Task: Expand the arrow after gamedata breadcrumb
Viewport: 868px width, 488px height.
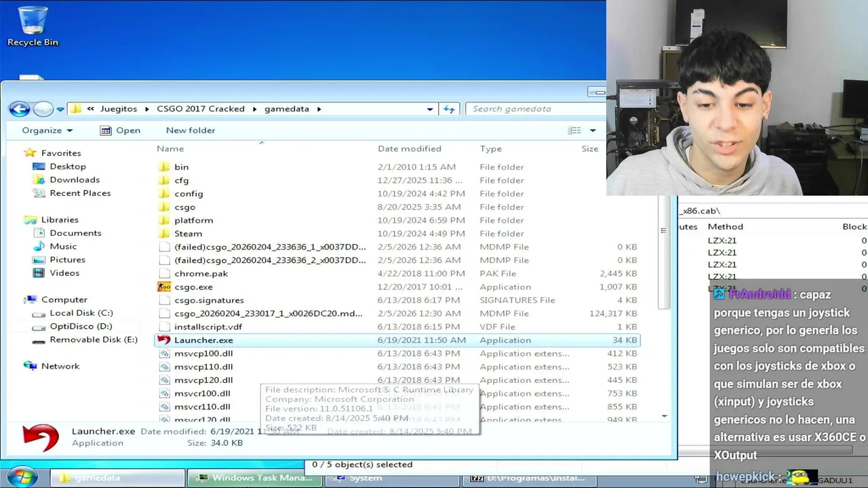Action: 319,108
